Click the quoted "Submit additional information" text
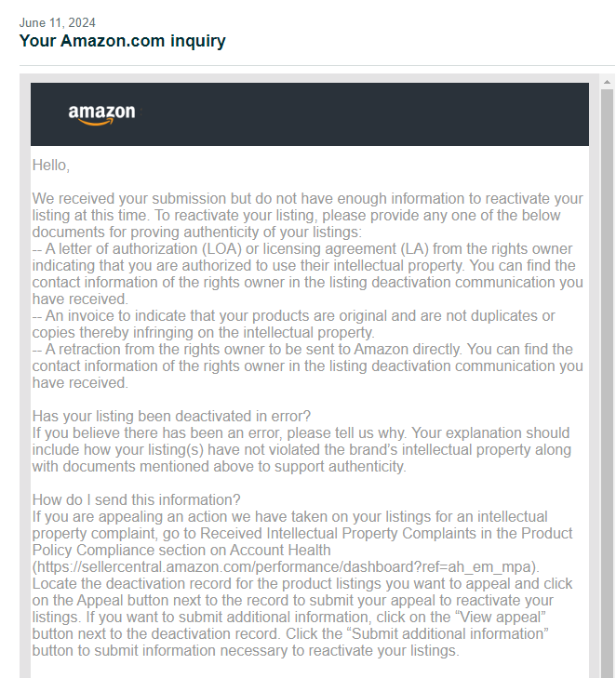This screenshot has height=678, width=616. (x=448, y=633)
